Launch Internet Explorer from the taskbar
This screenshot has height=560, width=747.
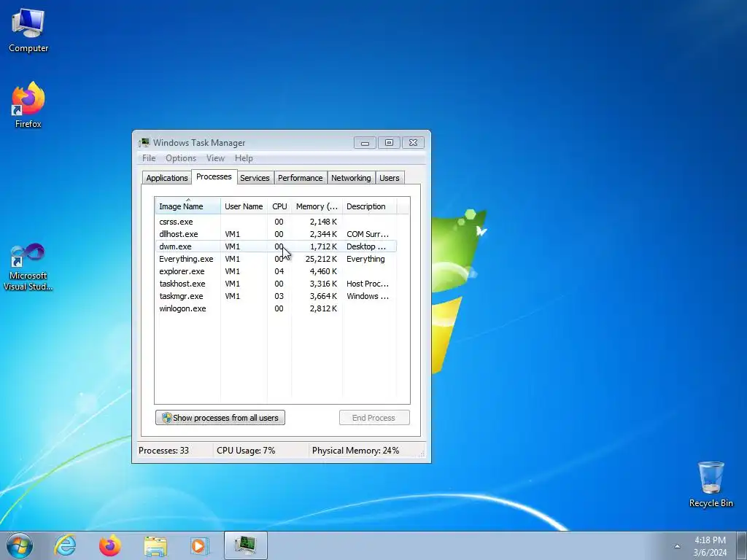pyautogui.click(x=65, y=545)
